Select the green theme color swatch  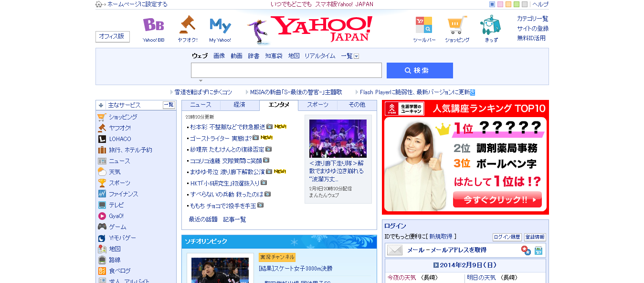(517, 4)
